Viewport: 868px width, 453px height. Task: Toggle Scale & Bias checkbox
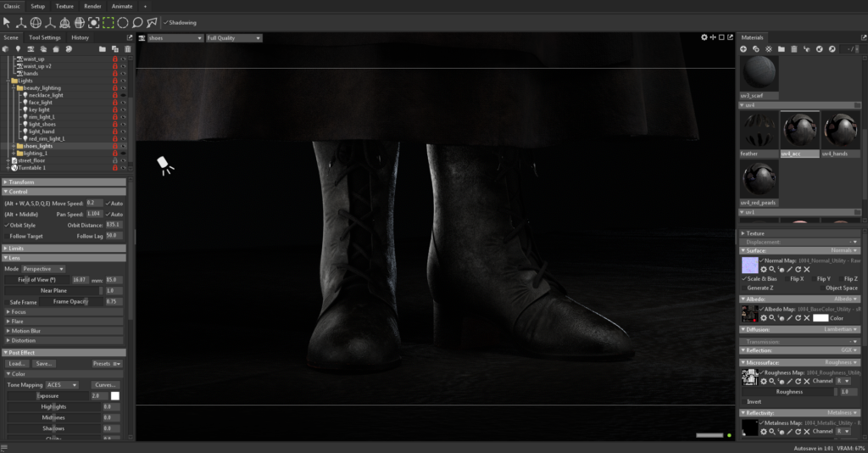(744, 278)
